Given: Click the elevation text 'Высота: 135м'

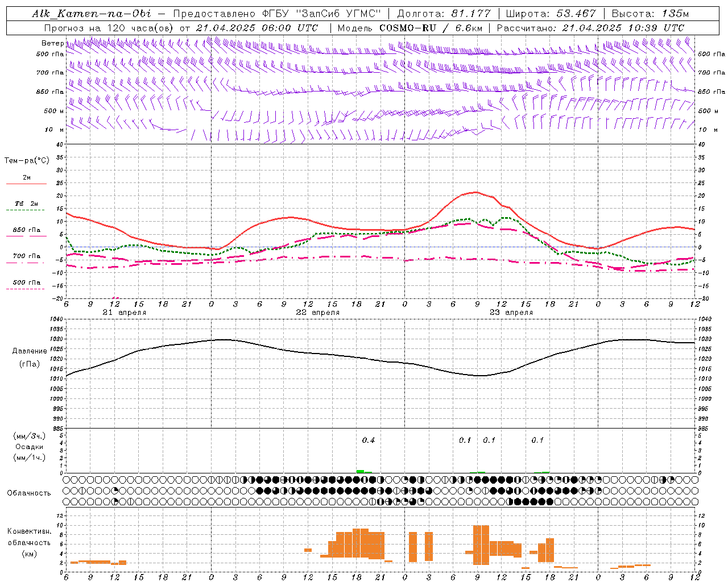Looking at the screenshot, I should coord(650,14).
